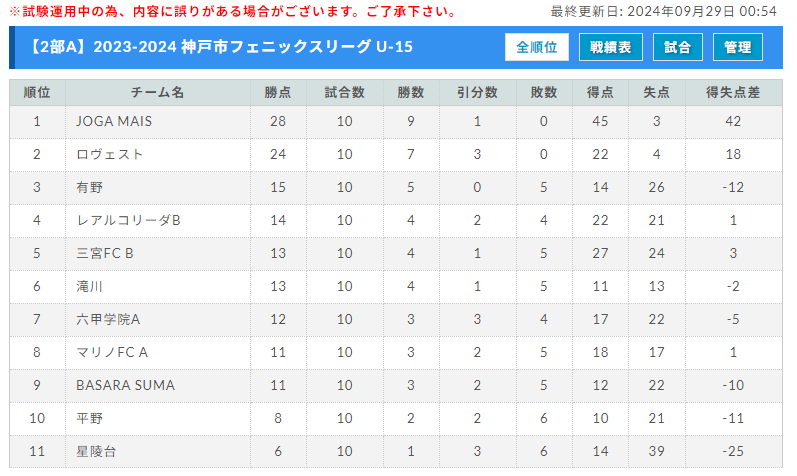Click the レアルコリーダB team name
Screen dimensions: 797x476
[x=128, y=221]
